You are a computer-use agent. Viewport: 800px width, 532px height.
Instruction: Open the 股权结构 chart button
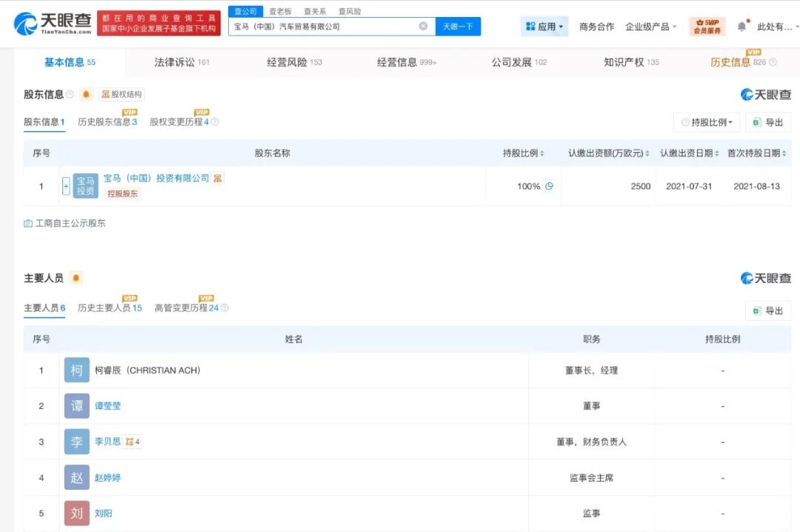[121, 94]
